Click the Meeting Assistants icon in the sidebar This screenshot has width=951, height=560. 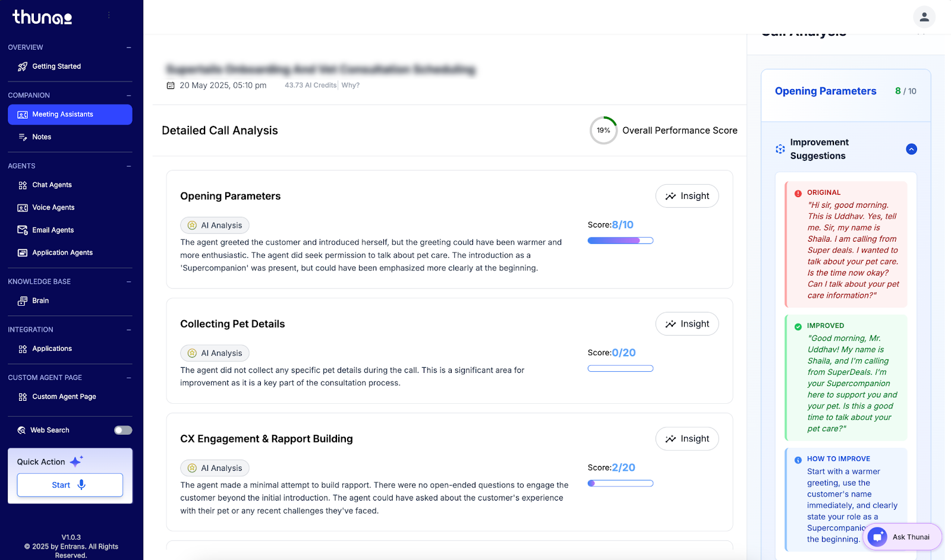pyautogui.click(x=23, y=115)
